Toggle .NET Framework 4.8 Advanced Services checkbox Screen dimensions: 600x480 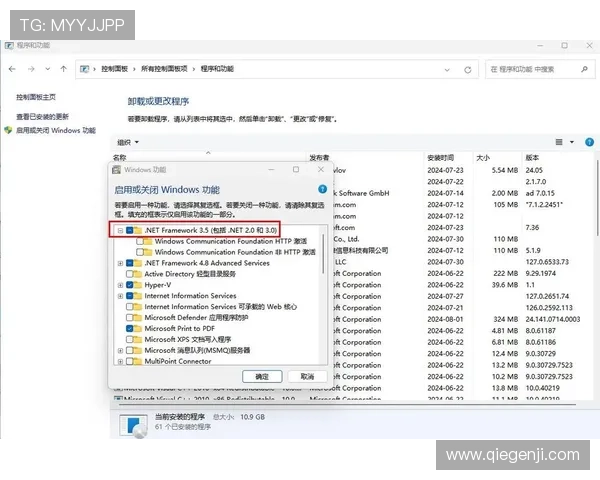coord(129,263)
